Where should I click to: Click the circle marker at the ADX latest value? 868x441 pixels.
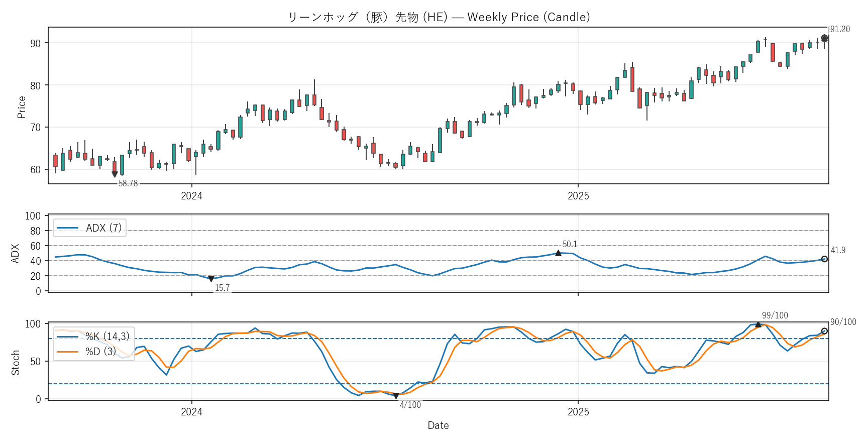[x=824, y=259]
